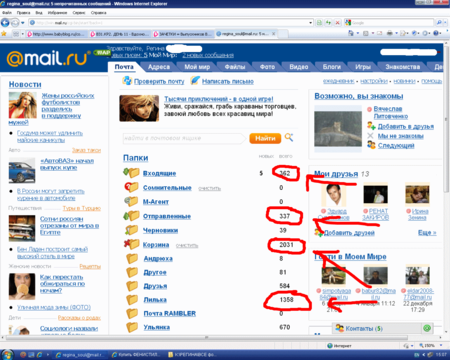450x360 pixels.
Task: Open the Правка menu
Action: point(23,13)
